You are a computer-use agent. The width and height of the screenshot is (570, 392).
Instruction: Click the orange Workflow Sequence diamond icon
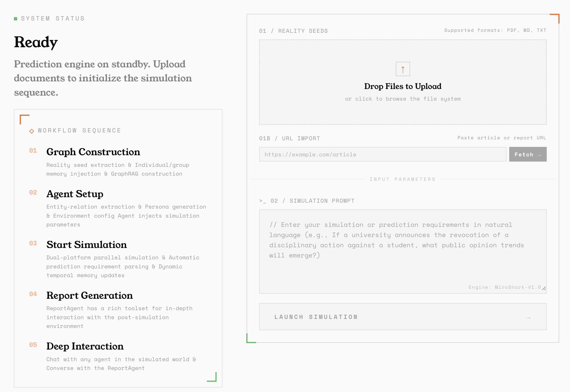[31, 131]
